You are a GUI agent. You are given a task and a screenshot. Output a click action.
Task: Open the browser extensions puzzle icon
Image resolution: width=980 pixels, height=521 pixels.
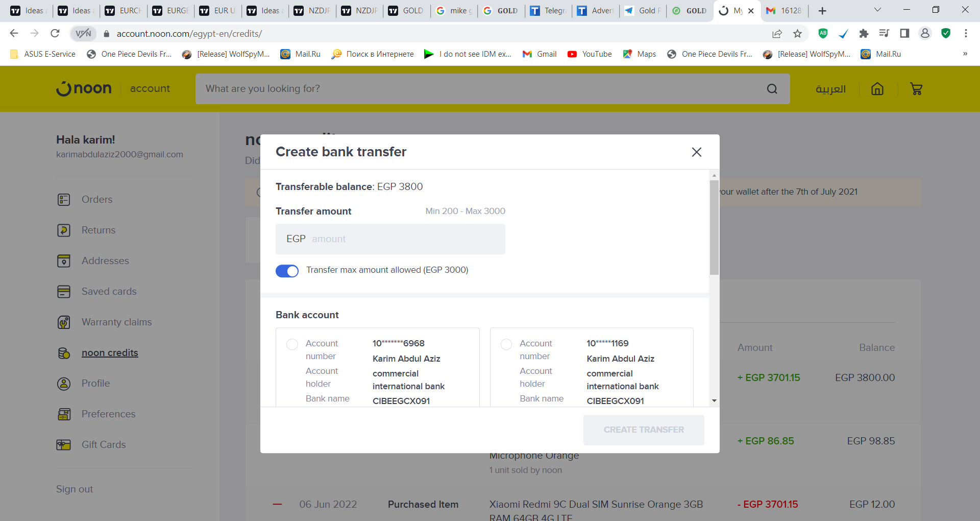pyautogui.click(x=864, y=34)
